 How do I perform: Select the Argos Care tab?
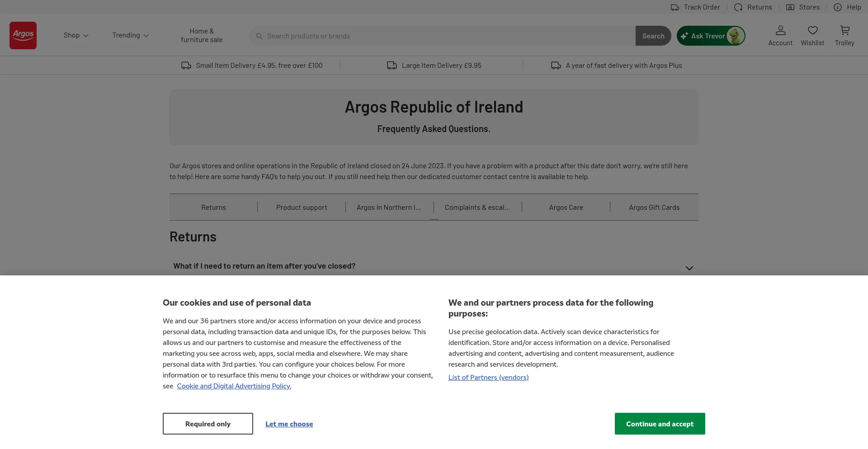pos(566,207)
